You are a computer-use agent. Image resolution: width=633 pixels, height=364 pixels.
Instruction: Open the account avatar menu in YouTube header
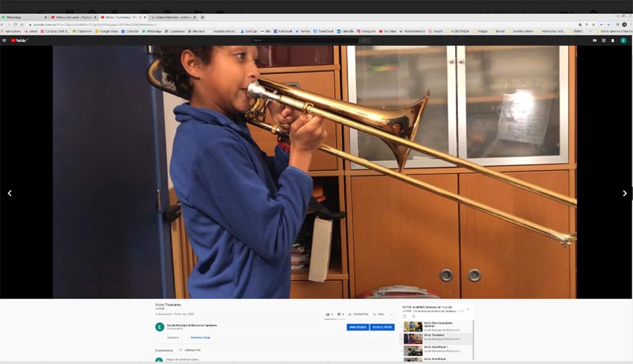[624, 40]
